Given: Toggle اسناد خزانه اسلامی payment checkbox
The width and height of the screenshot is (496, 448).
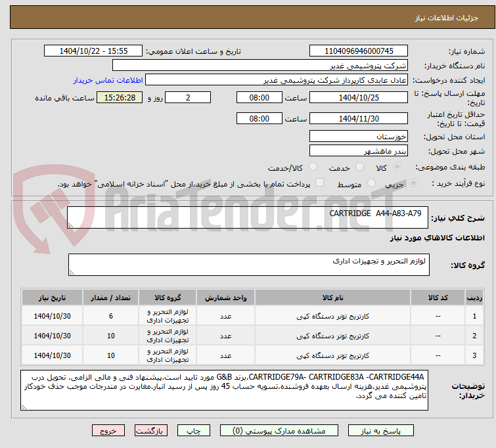Looking at the screenshot, I should pyautogui.click(x=320, y=183).
